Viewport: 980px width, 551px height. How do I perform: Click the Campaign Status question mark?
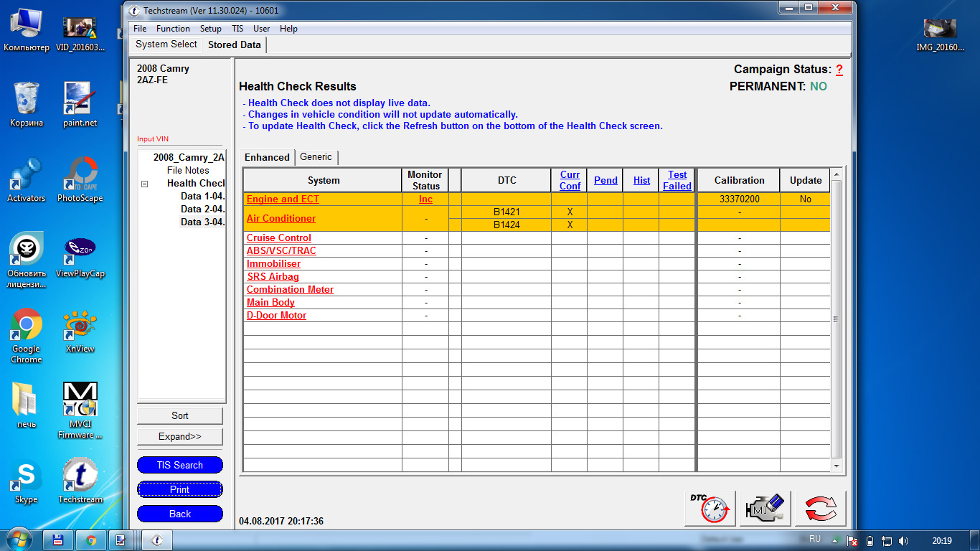click(x=839, y=70)
